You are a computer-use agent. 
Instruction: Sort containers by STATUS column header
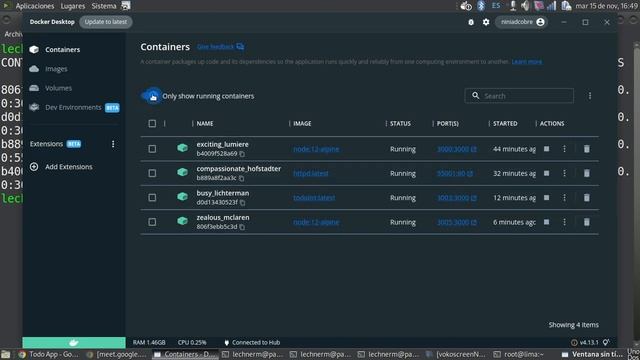[400, 123]
